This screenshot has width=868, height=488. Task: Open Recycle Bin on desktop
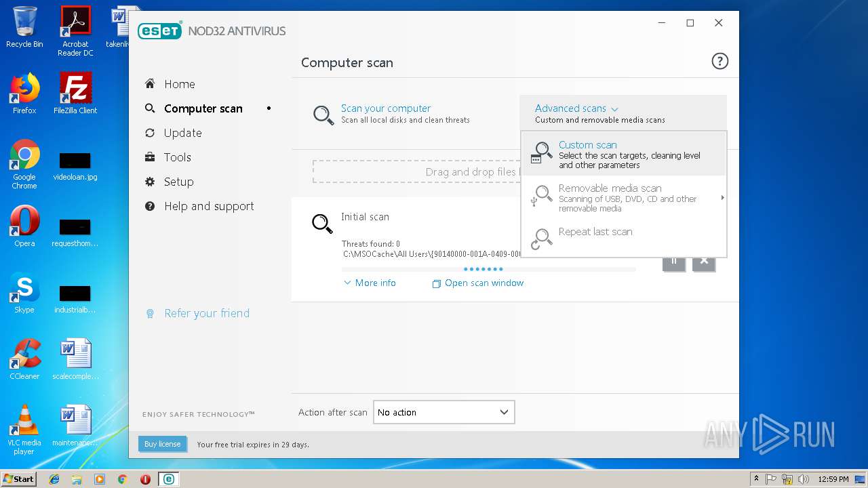[24, 27]
